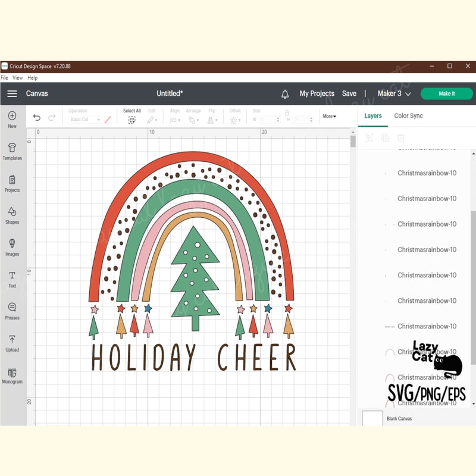Click the notification bell
This screenshot has height=476, width=476.
pos(285,93)
